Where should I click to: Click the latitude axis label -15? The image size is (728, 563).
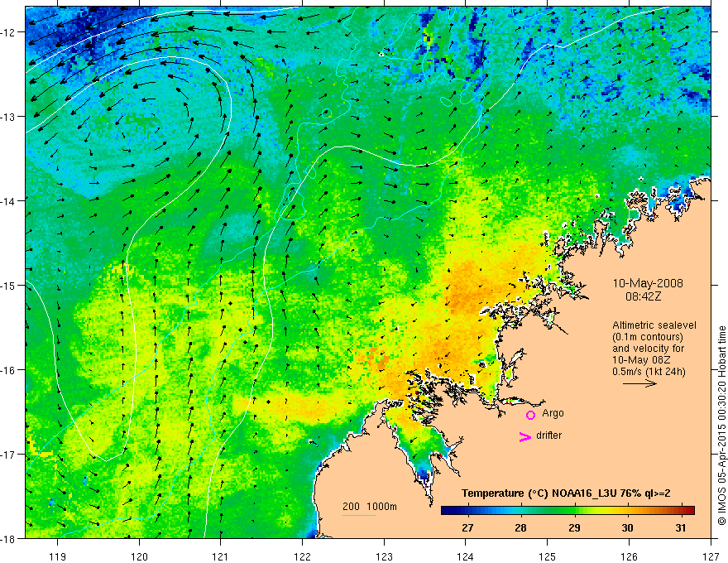point(8,286)
